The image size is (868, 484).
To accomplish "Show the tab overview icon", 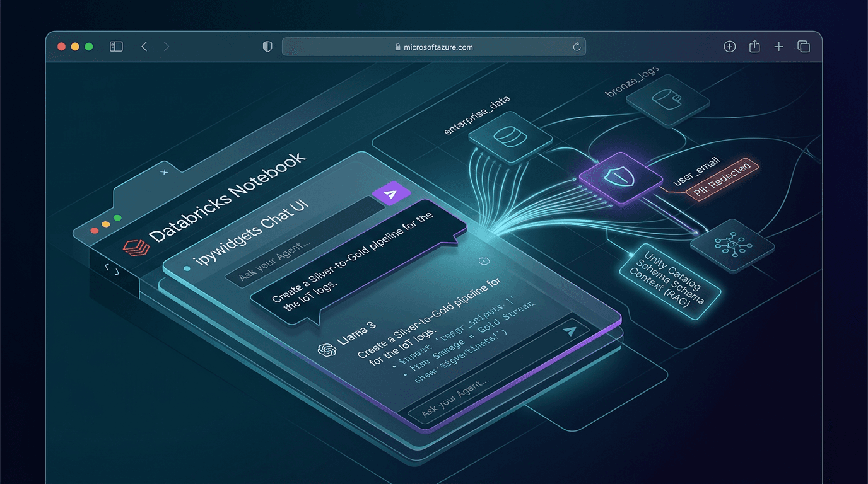I will click(804, 47).
